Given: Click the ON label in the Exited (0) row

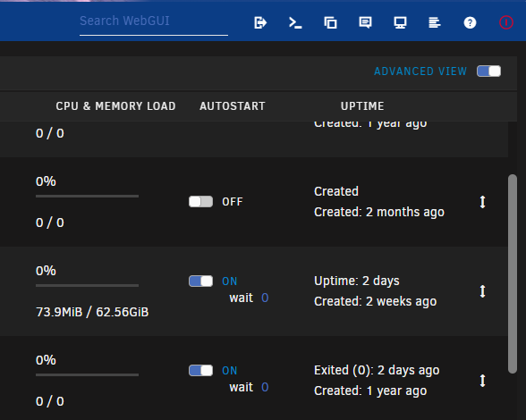Looking at the screenshot, I should 229,371.
